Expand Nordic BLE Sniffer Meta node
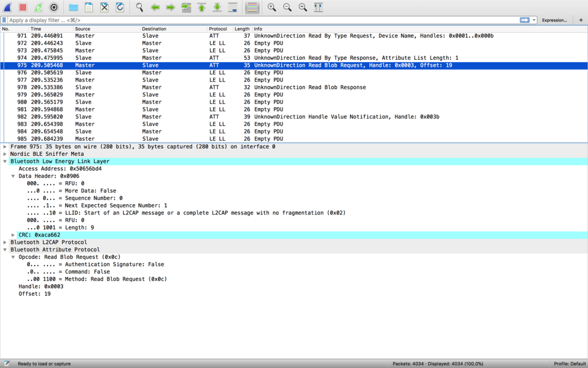The width and height of the screenshot is (588, 368). tap(5, 154)
